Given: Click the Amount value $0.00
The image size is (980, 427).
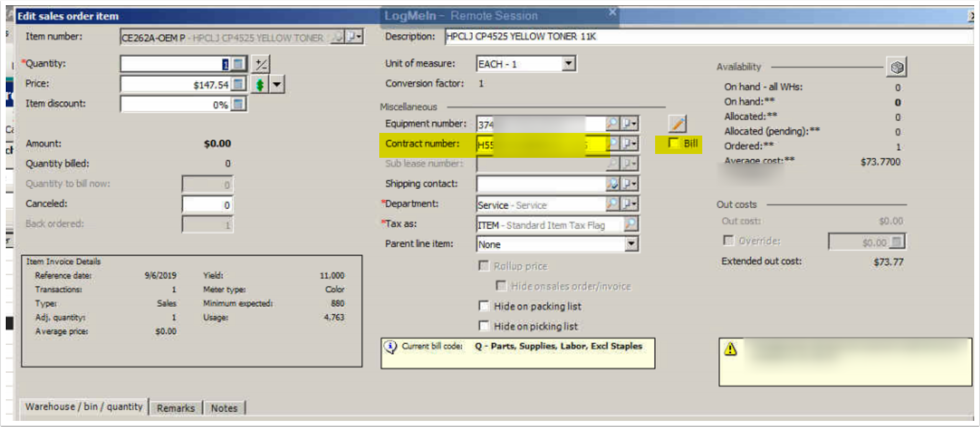Looking at the screenshot, I should click(x=217, y=144).
